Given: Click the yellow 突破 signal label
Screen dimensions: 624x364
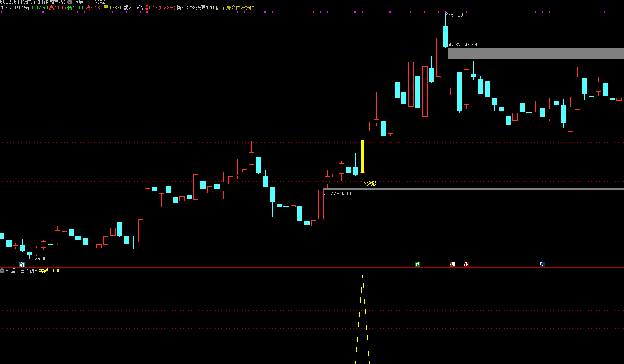Looking at the screenshot, I should tap(372, 183).
